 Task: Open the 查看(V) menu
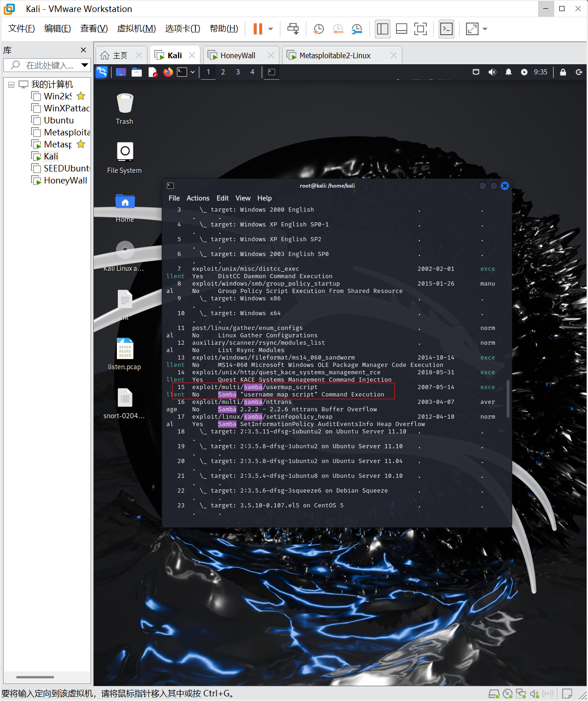pos(94,29)
